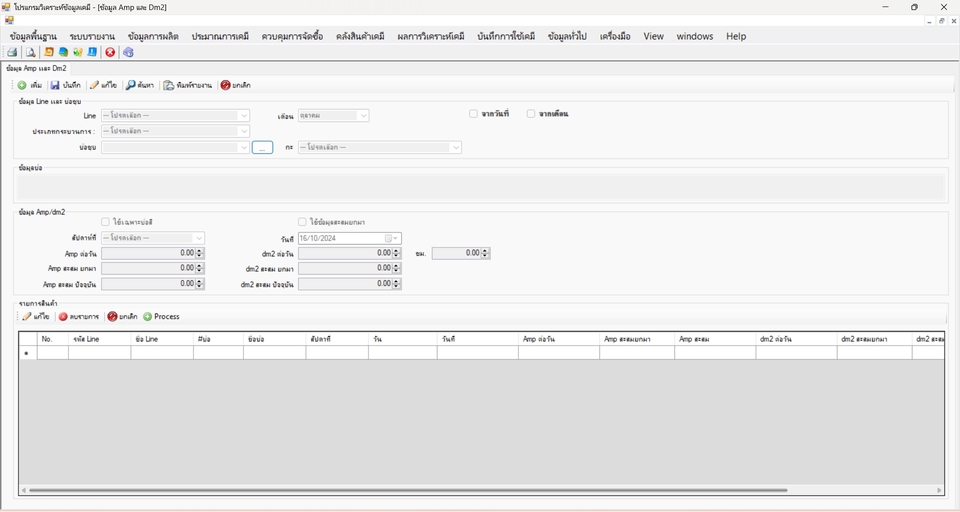
Task: Click the red X icon in main toolbar
Action: (110, 52)
